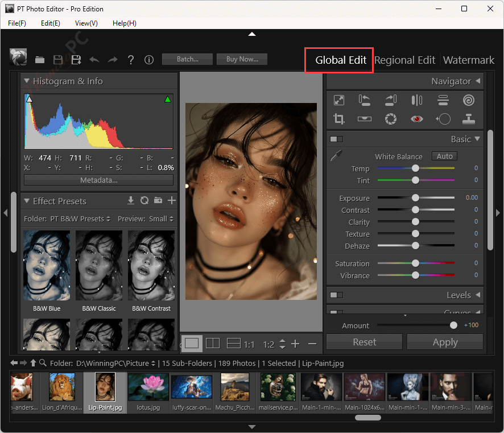The image size is (504, 433).
Task: Open the Help(H) menu
Action: click(125, 23)
